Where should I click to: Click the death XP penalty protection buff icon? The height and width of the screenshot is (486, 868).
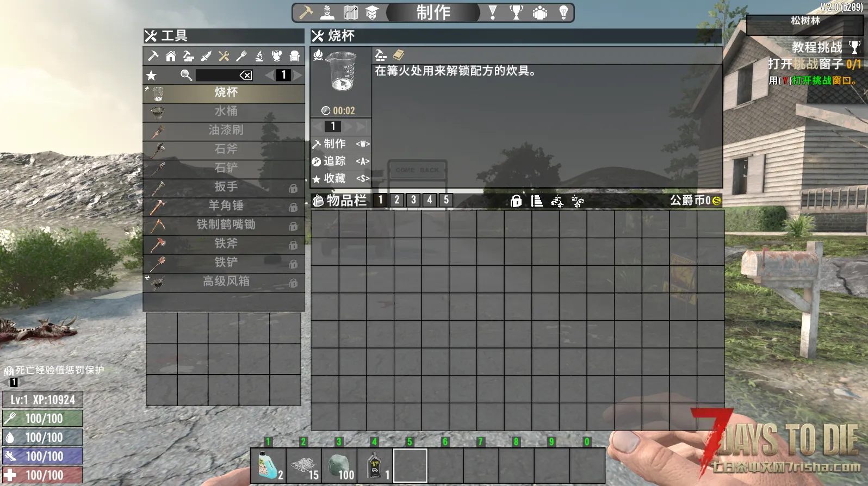(x=9, y=371)
